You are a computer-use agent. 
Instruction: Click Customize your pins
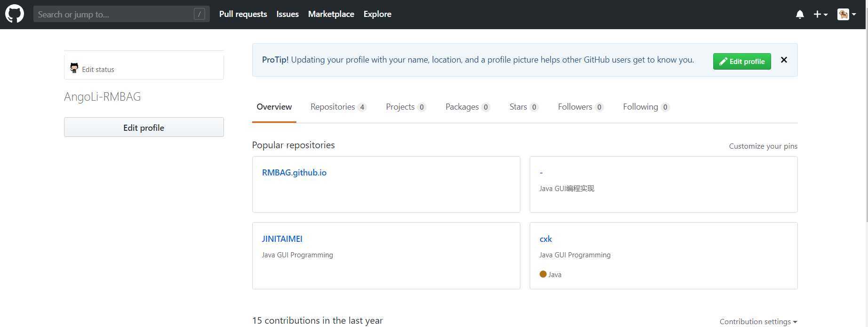[763, 146]
